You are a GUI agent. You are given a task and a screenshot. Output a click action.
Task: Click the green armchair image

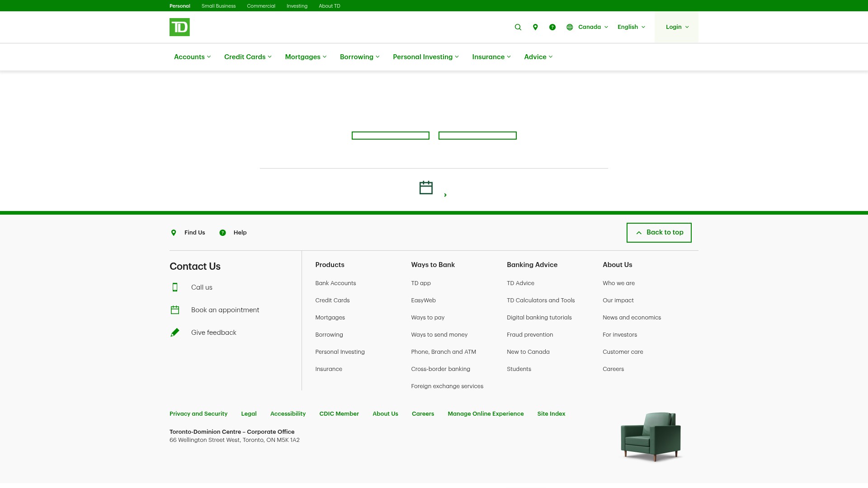(651, 436)
